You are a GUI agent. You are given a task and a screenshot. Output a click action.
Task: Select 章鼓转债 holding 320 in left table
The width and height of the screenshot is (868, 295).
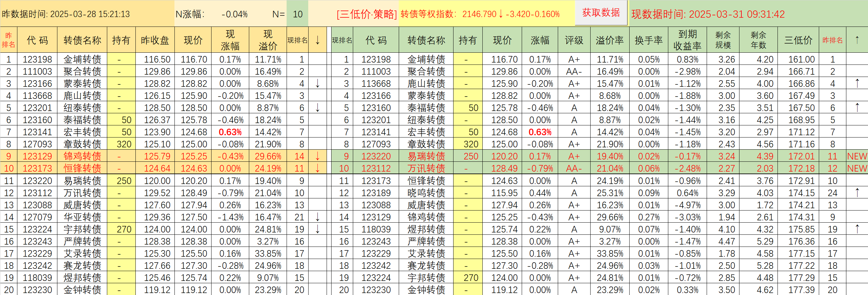(121, 144)
